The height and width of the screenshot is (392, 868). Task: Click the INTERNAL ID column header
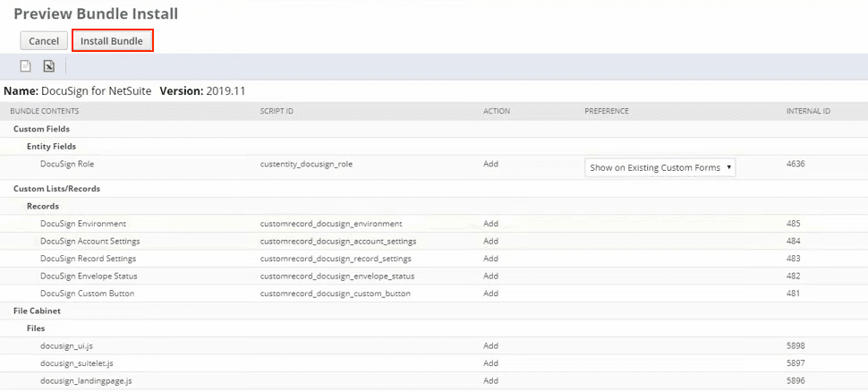[808, 111]
